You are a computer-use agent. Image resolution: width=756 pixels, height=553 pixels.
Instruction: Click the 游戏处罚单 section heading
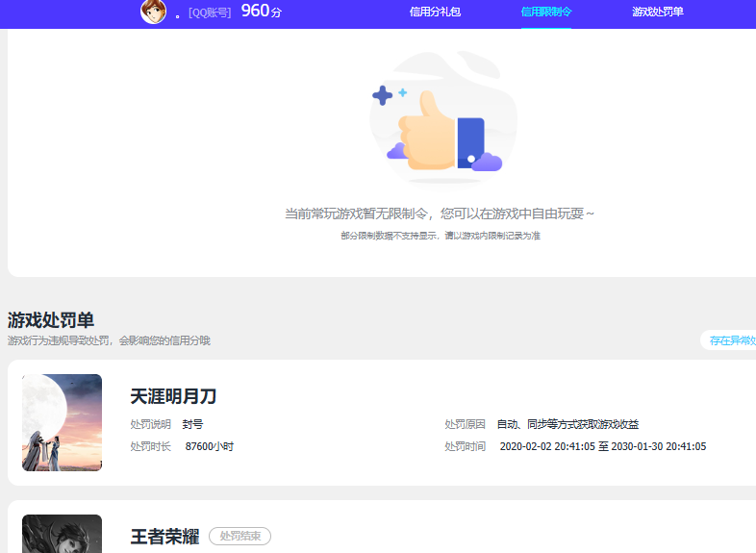click(51, 320)
